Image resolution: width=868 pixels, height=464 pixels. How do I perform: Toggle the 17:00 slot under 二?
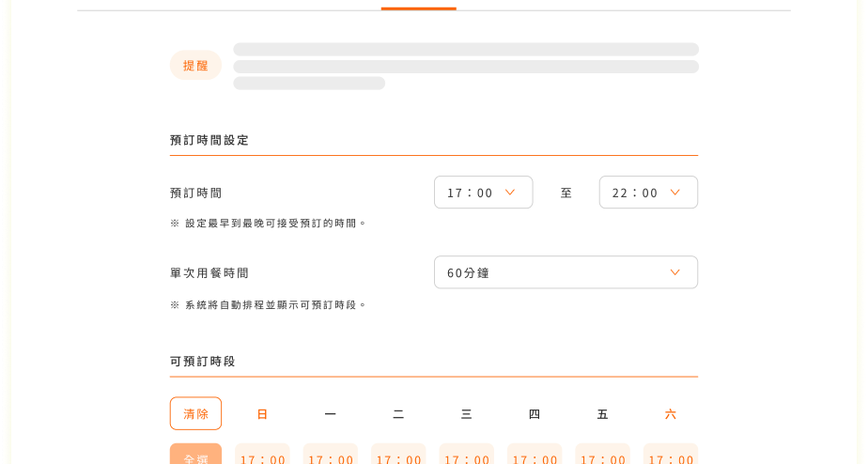tap(398, 456)
